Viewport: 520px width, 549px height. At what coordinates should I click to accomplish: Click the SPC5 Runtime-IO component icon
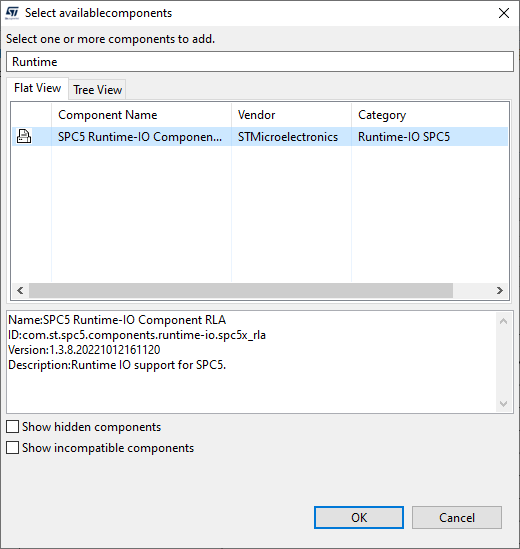click(x=24, y=136)
